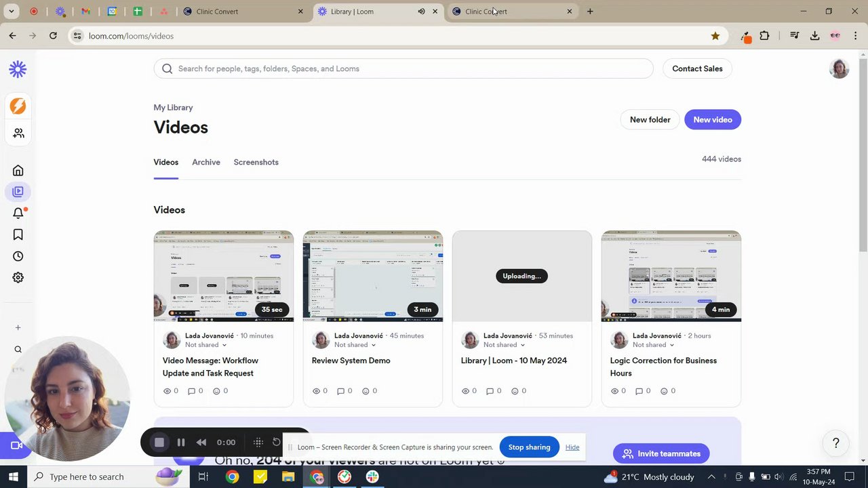Expand Chrome tab search dropdown
This screenshot has height=488, width=868.
tap(12, 12)
